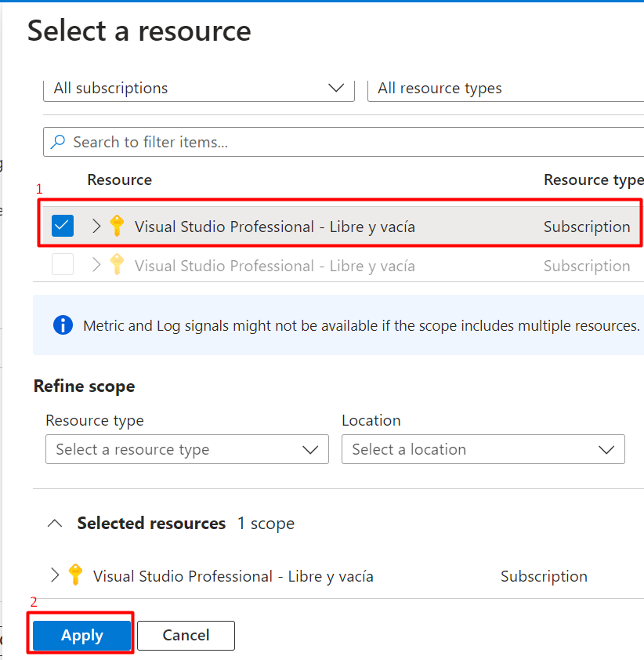
Task: Click the Refine scope heading
Action: click(84, 386)
